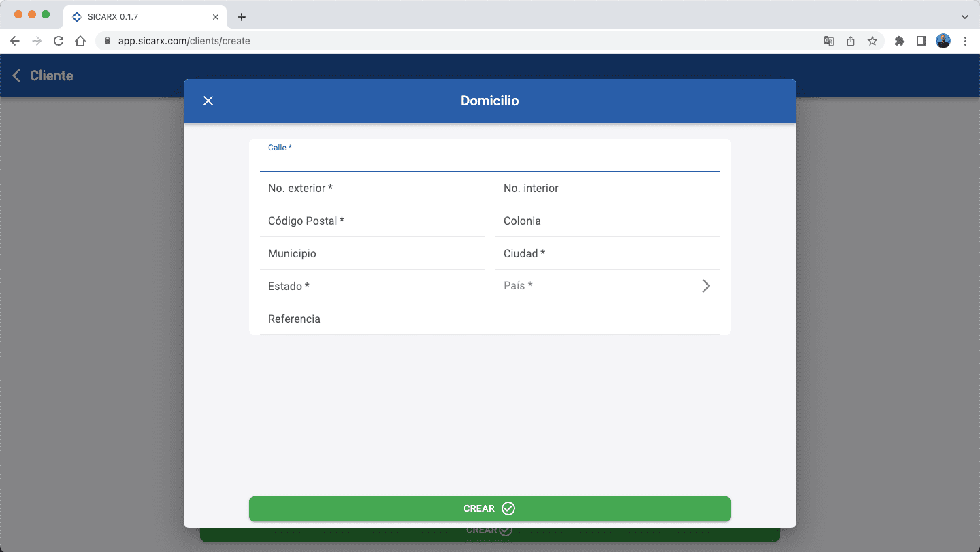Go to browser home page icon
The image size is (980, 552).
pyautogui.click(x=80, y=41)
